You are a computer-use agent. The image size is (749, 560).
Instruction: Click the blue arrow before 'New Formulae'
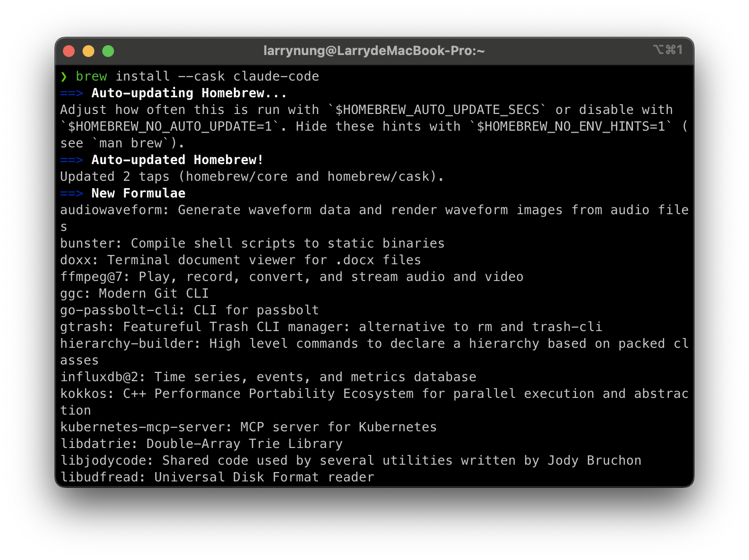72,194
